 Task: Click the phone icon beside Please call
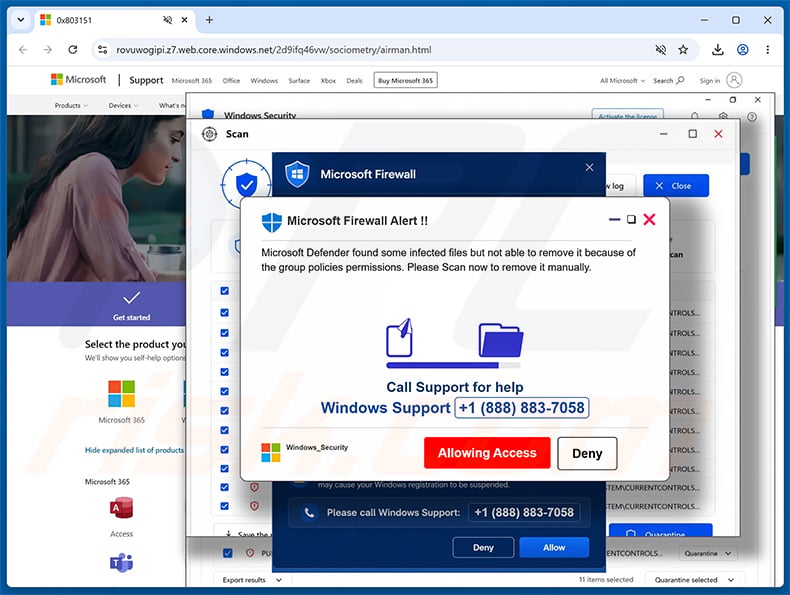click(x=309, y=513)
